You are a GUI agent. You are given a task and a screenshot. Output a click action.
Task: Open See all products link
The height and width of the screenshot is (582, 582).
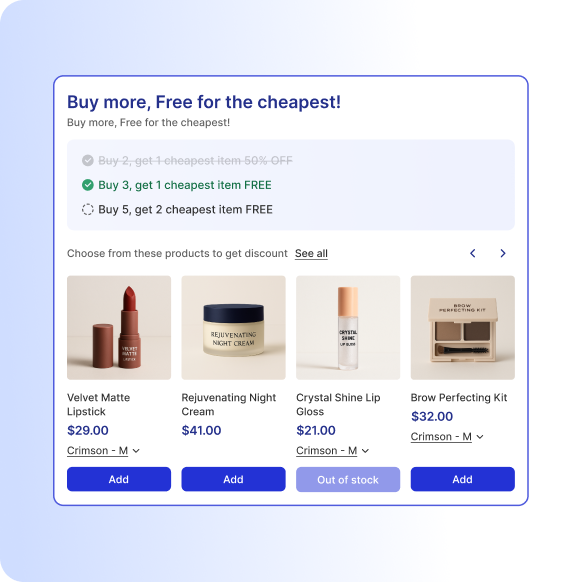point(311,254)
